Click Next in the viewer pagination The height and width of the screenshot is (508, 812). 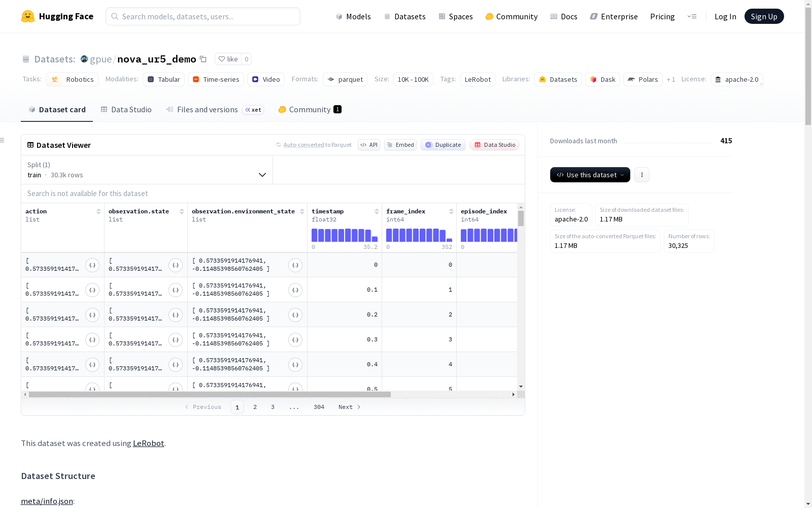pos(349,407)
